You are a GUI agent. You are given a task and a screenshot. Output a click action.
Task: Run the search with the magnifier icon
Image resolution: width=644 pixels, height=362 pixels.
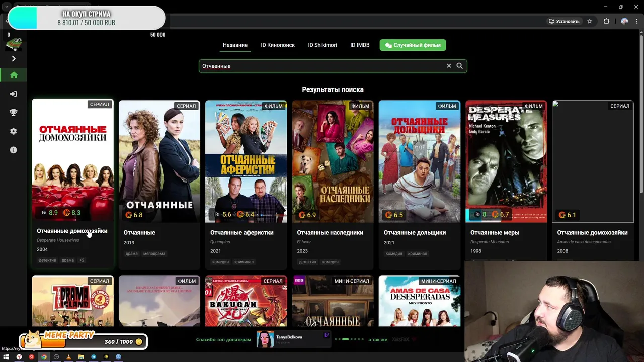click(459, 66)
